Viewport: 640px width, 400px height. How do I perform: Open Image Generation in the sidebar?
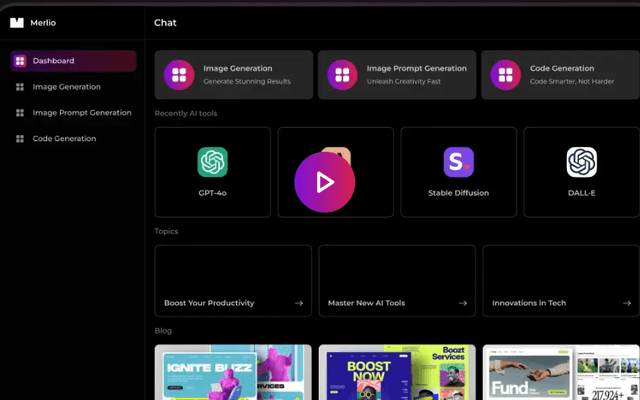click(x=67, y=87)
